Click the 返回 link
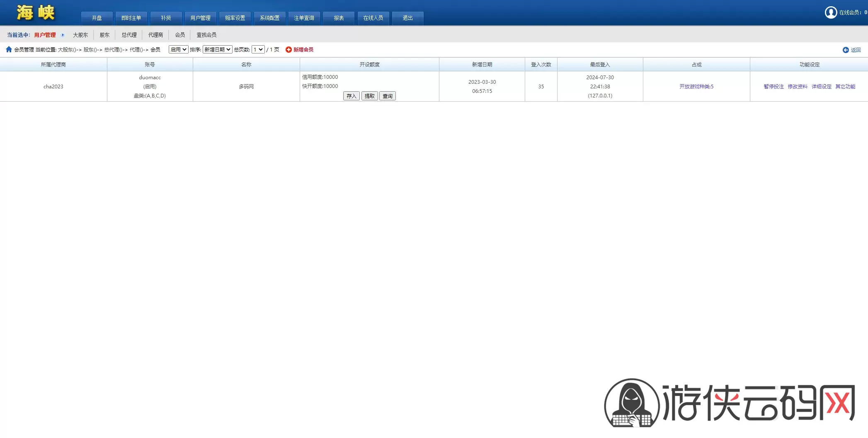868x438 pixels. 856,50
